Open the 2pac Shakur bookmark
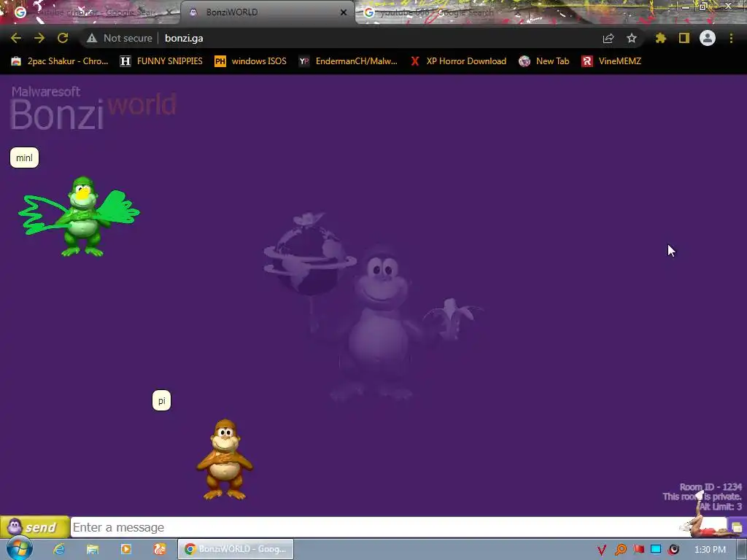Image resolution: width=747 pixels, height=560 pixels. (x=60, y=61)
